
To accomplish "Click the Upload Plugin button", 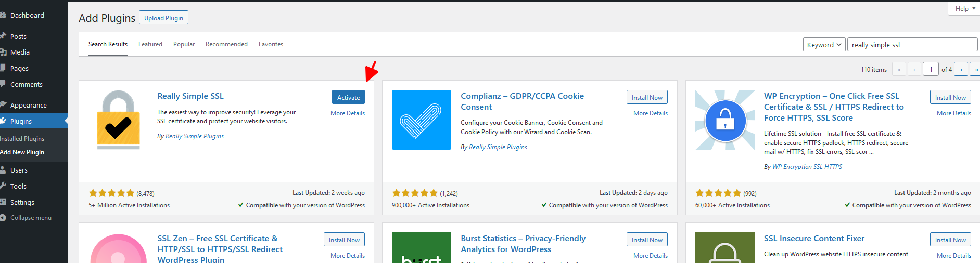I will point(163,18).
